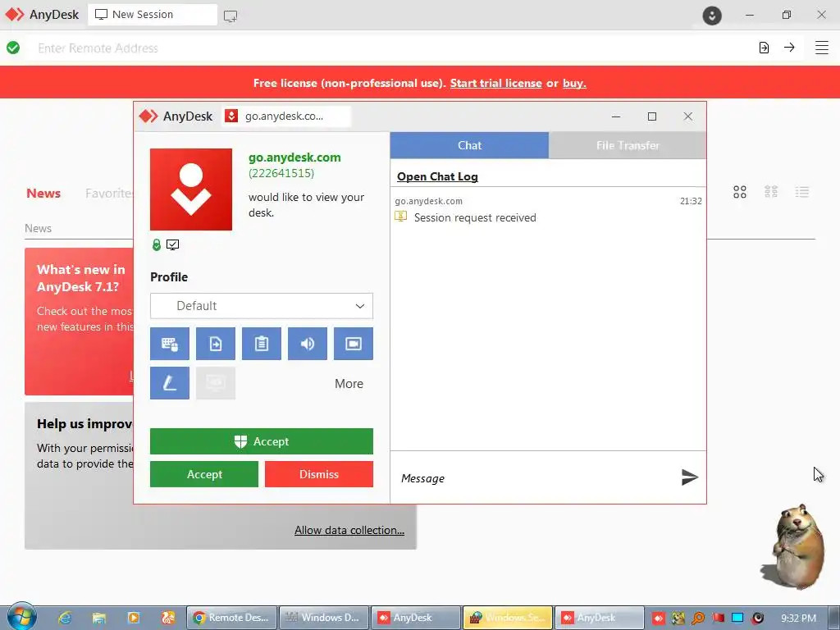Viewport: 840px width, 630px height.
Task: Switch to highlighted Windows Se... taskbar window
Action: pos(508,618)
